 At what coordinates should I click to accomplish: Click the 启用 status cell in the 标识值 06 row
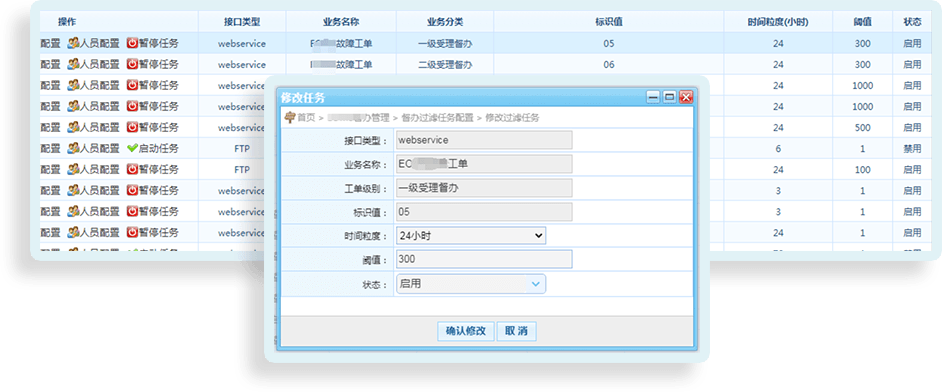coord(912,65)
